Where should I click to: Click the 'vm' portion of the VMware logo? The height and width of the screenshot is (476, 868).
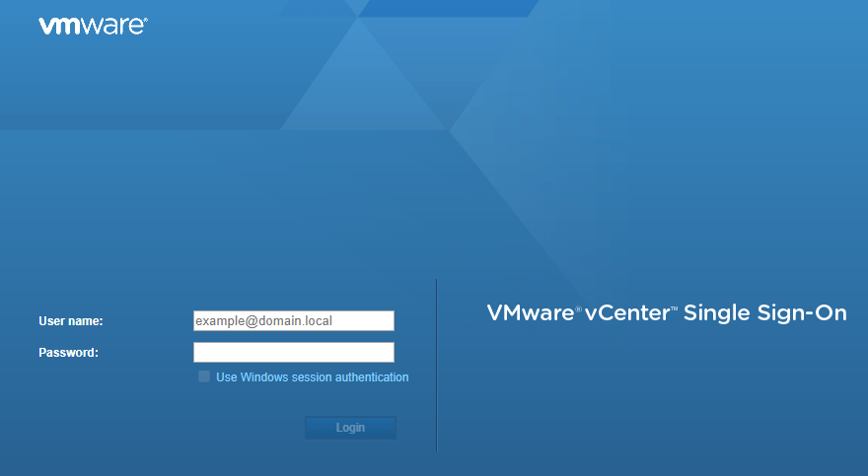tap(59, 27)
